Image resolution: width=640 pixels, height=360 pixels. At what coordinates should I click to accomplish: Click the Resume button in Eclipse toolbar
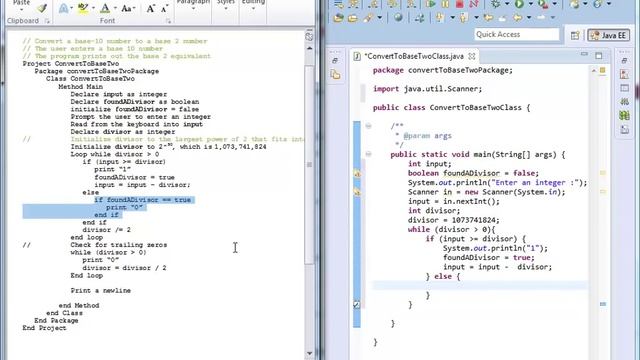tap(430, 4)
